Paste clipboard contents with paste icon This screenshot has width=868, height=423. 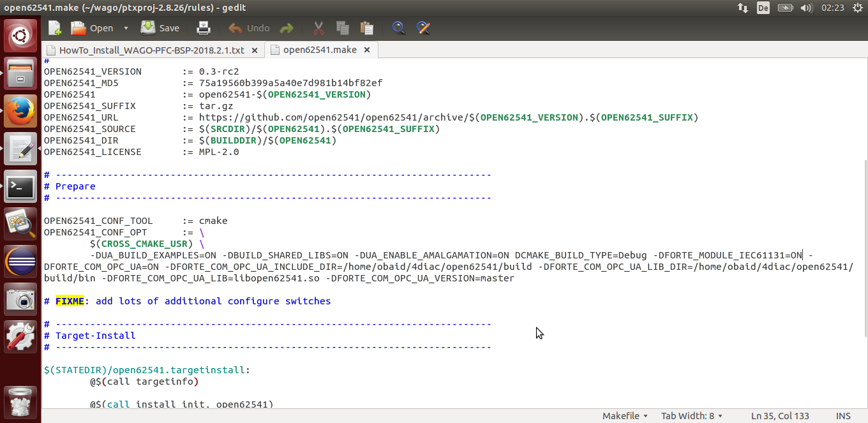366,28
